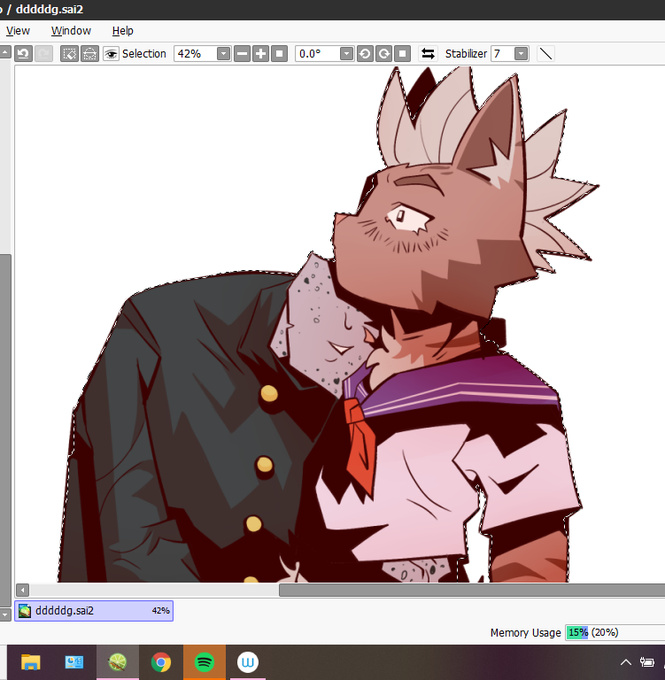Click the down arrow at left panel bottom
The width and height of the screenshot is (665, 680).
pos(5,615)
